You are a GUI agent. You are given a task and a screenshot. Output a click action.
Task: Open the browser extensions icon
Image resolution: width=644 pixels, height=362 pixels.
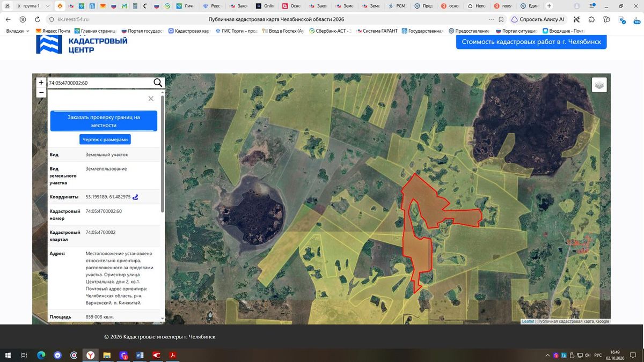[x=591, y=19]
